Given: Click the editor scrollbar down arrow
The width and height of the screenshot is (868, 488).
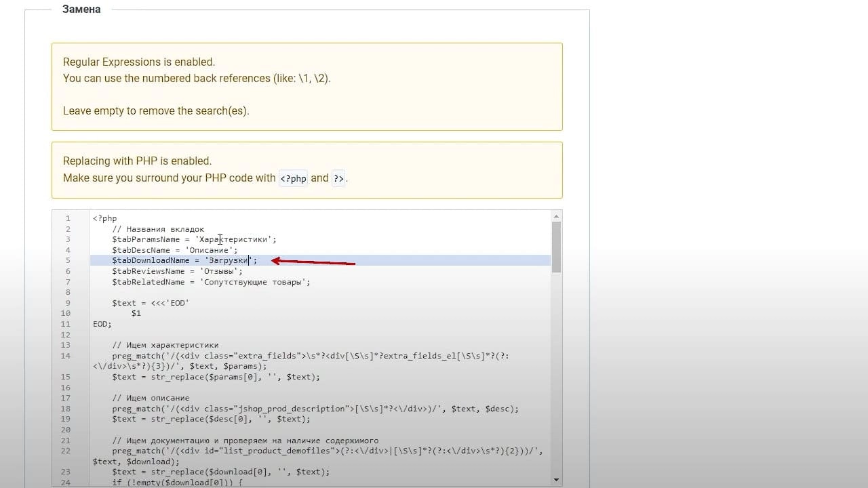Looking at the screenshot, I should (x=556, y=480).
